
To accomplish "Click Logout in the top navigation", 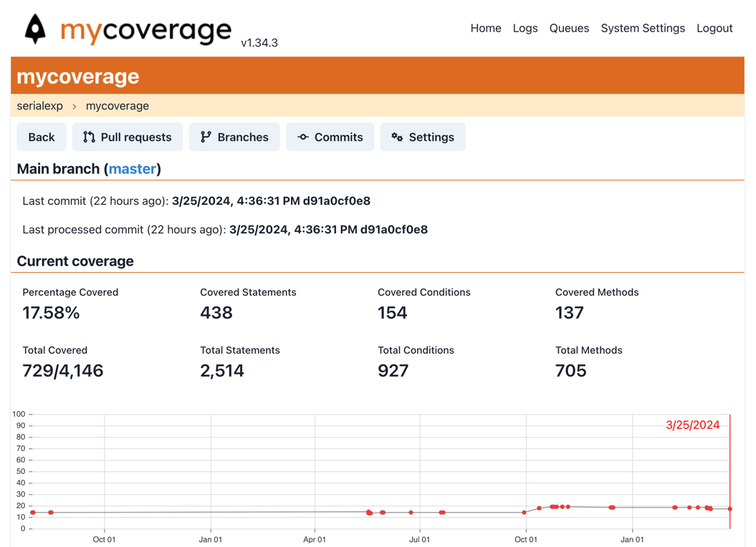I will point(714,28).
